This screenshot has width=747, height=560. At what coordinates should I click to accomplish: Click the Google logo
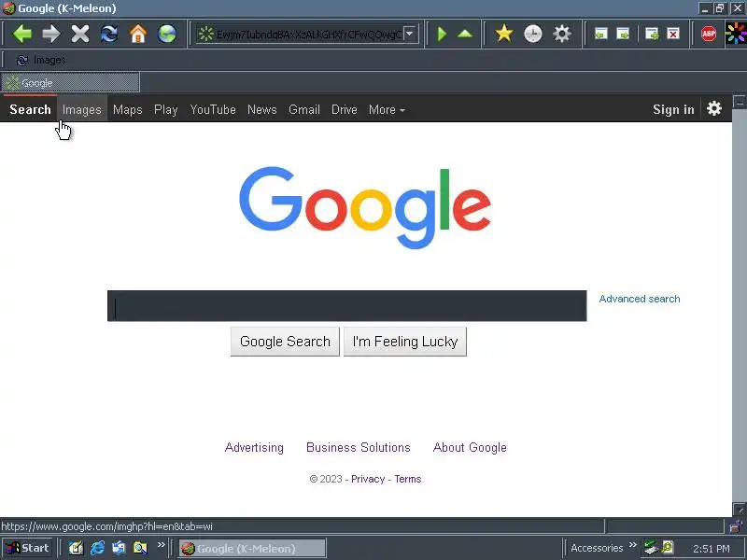pos(365,207)
